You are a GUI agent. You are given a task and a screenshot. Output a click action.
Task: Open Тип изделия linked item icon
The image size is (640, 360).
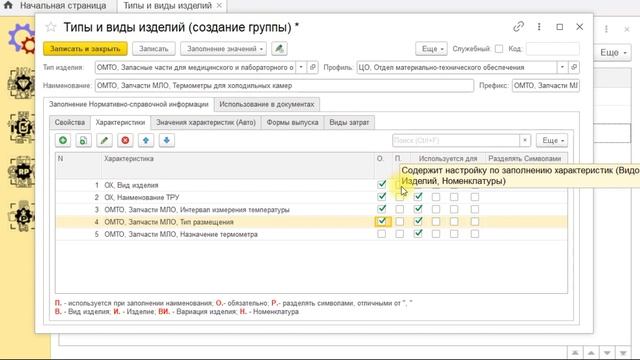[x=313, y=67]
